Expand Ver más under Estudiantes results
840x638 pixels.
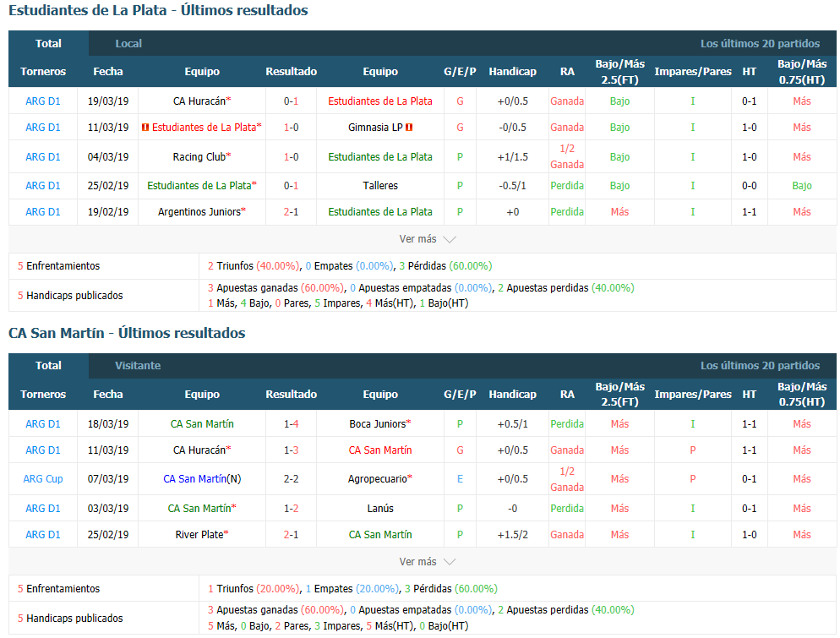click(427, 239)
